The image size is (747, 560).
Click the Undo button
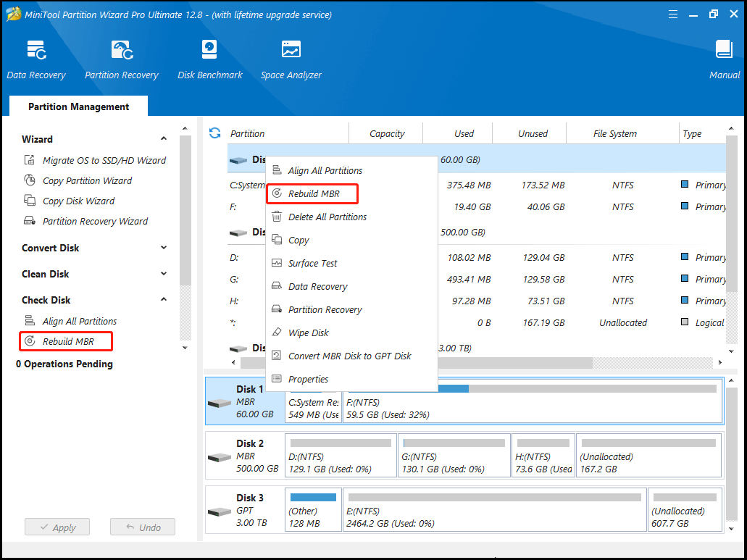[x=143, y=527]
